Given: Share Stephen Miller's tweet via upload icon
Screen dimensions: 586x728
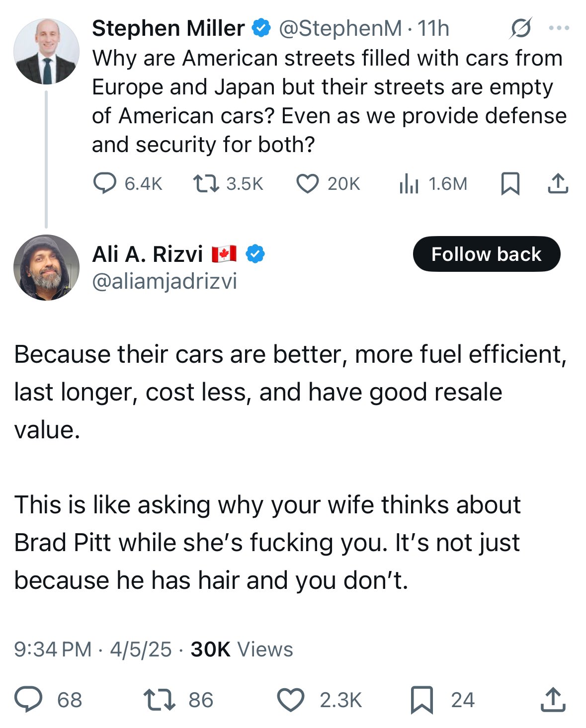Looking at the screenshot, I should coord(558,183).
